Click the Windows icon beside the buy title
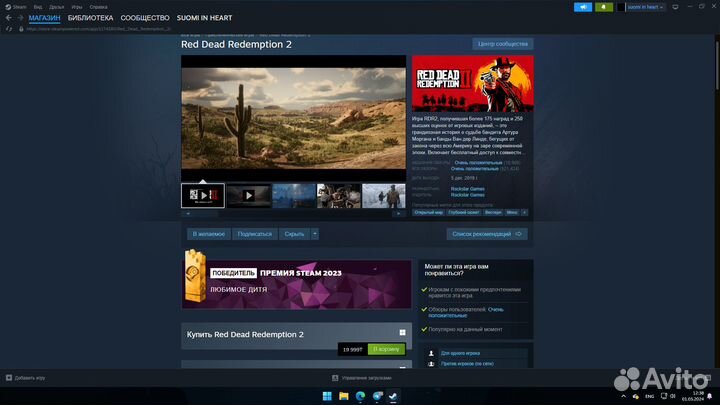 [402, 332]
